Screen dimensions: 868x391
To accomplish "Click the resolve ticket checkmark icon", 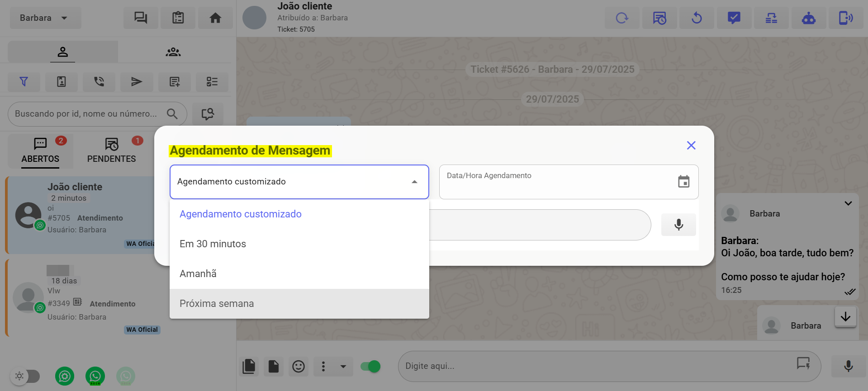I will pos(734,18).
